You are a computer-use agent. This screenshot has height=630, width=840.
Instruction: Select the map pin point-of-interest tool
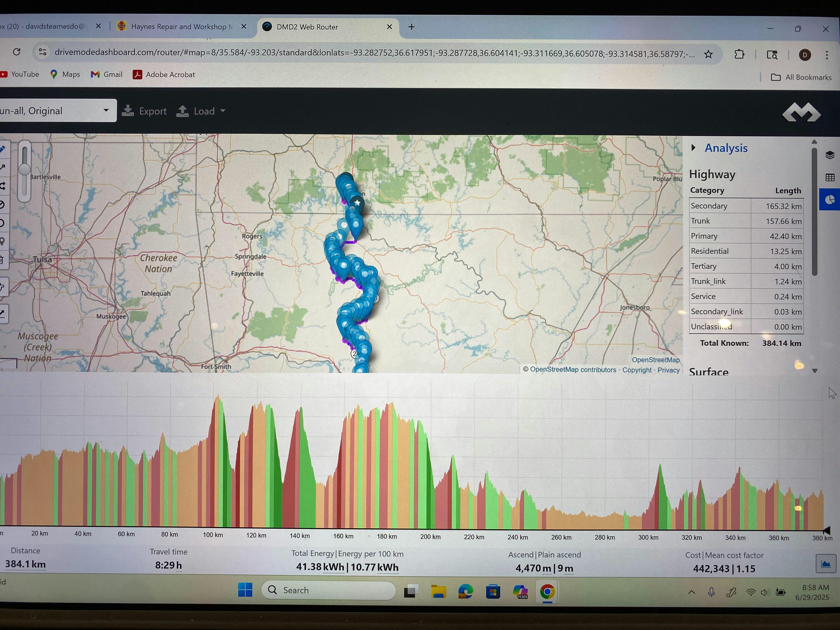pyautogui.click(x=2, y=241)
